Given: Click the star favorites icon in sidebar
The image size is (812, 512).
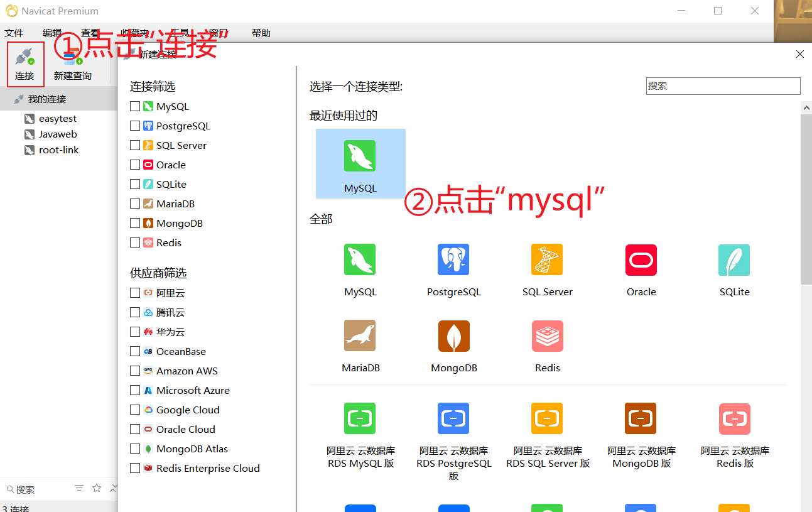Looking at the screenshot, I should (x=97, y=488).
